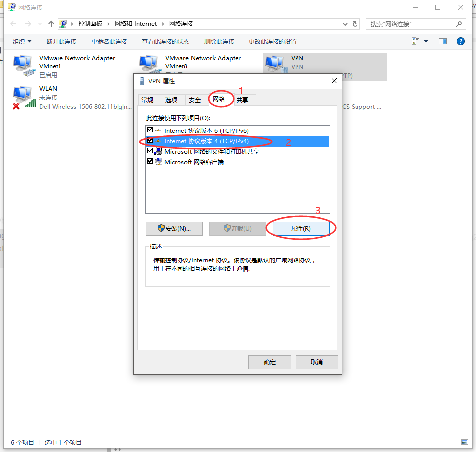Select Internet 协议版本 4 (TCP/IPv4) row
The image size is (476, 452).
click(x=238, y=141)
